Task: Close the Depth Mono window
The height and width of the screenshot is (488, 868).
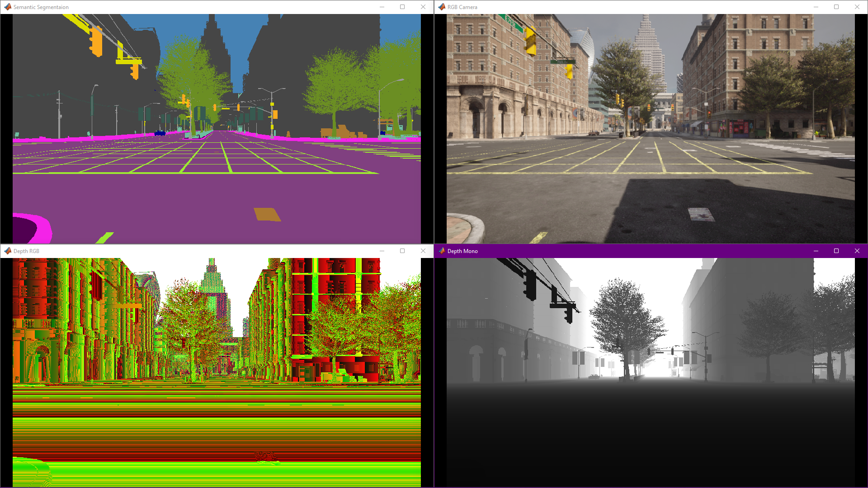Action: 857,251
